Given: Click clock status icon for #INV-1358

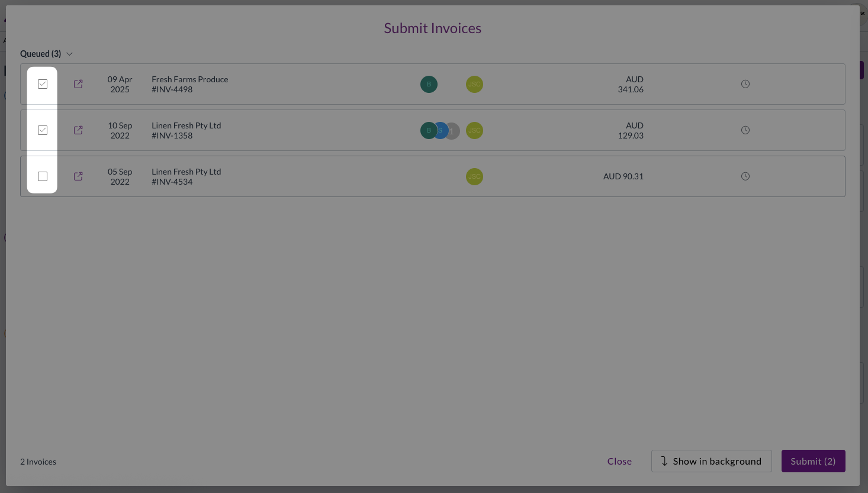Looking at the screenshot, I should pos(745,130).
